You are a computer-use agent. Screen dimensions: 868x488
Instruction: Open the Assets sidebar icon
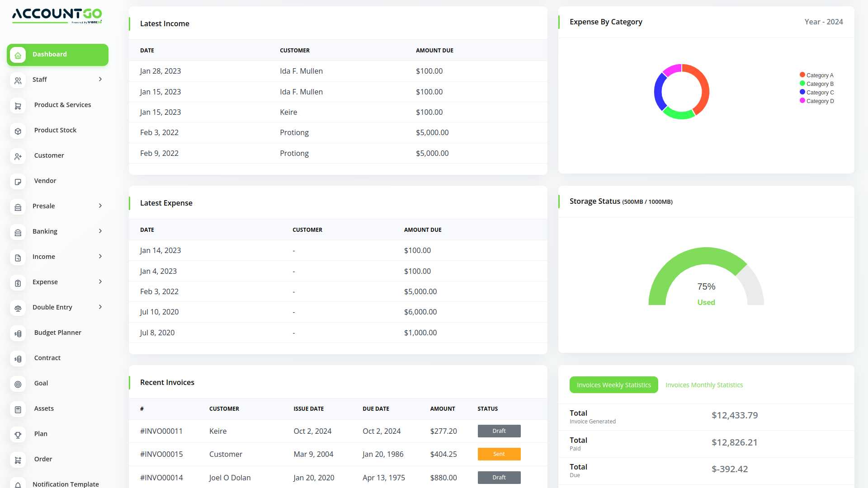(x=18, y=409)
